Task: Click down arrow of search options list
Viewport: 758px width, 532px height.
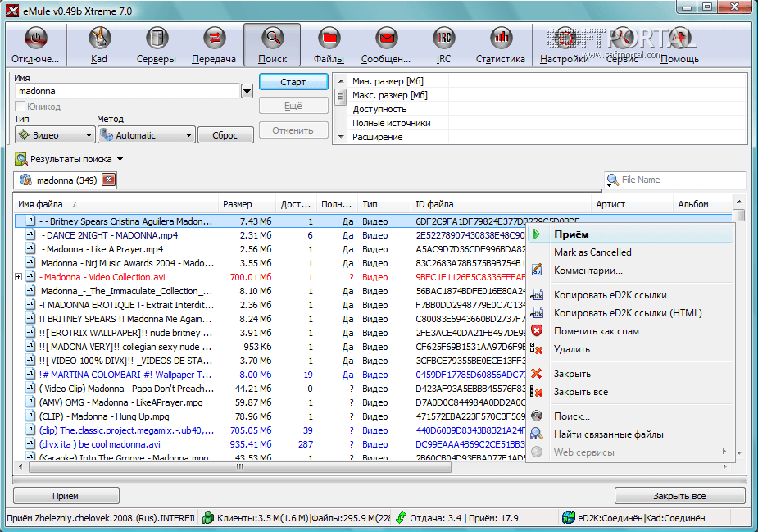Action: coord(341,138)
